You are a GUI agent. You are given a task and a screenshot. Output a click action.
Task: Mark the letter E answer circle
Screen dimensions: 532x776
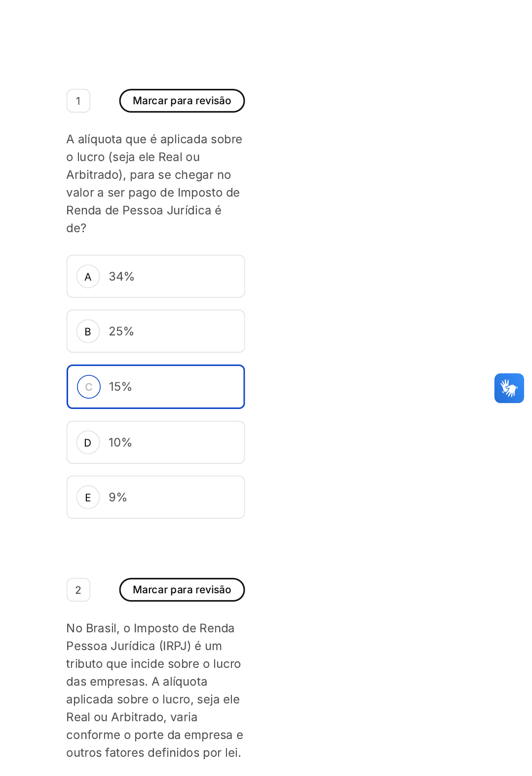88,497
